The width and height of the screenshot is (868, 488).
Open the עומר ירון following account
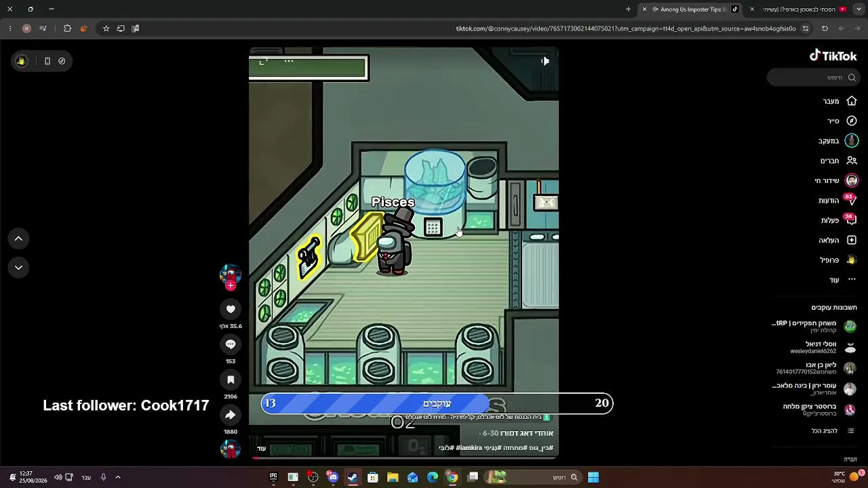pos(814,389)
